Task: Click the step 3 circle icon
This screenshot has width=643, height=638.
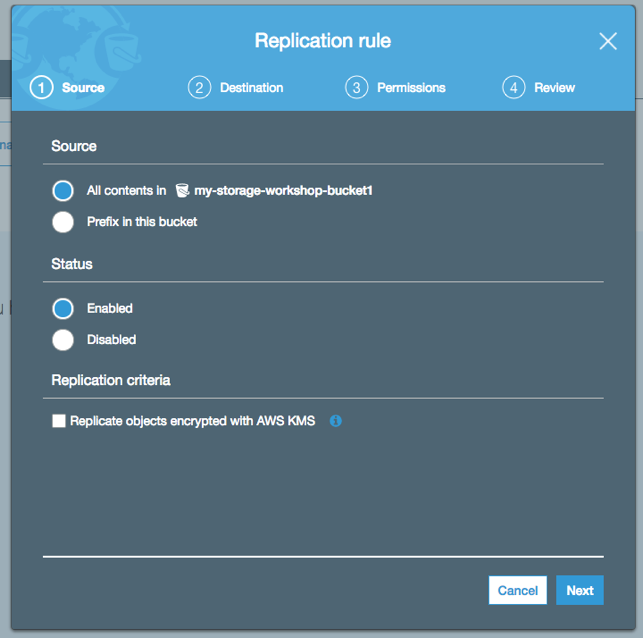Action: [x=356, y=87]
